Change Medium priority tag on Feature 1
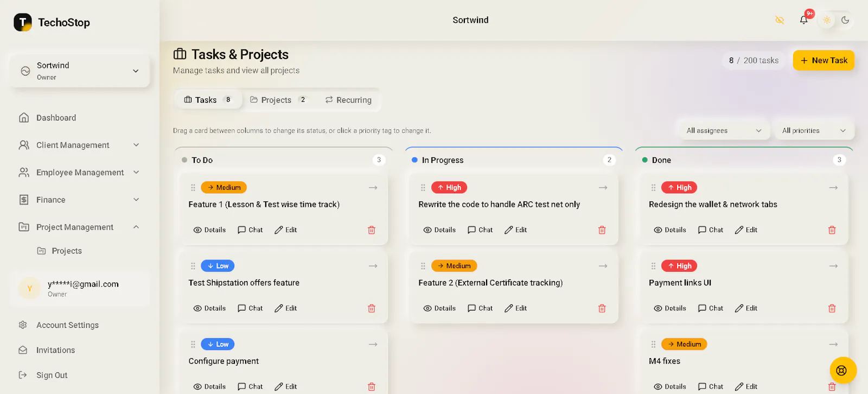The width and height of the screenshot is (868, 394). [224, 188]
